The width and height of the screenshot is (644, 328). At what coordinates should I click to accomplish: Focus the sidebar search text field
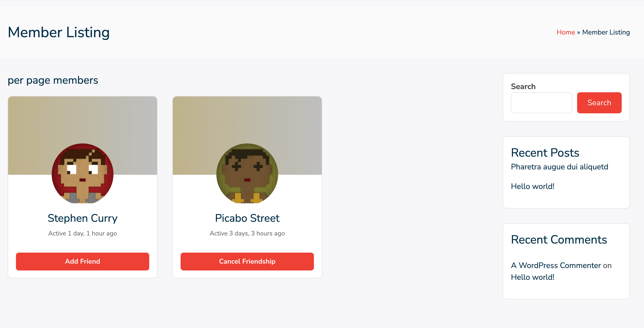pyautogui.click(x=541, y=103)
